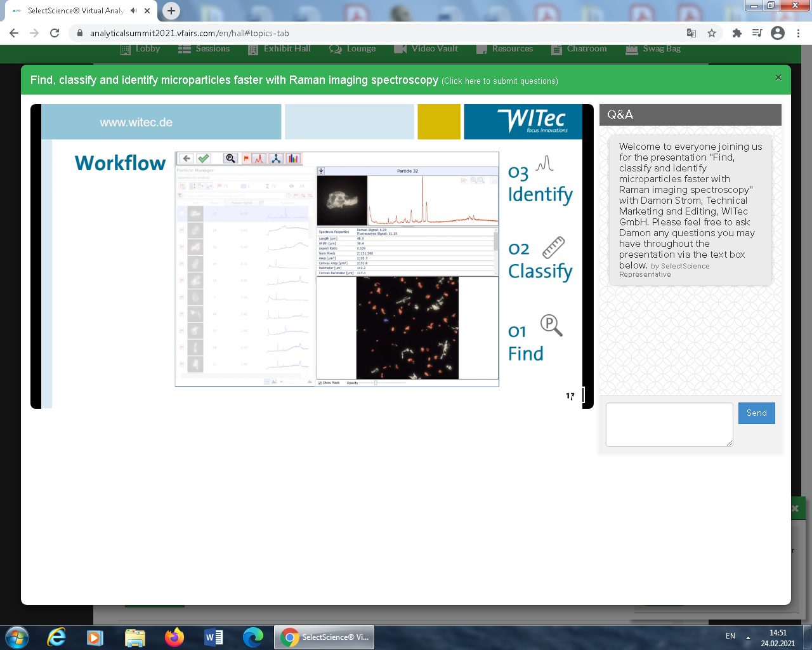Expand the Particle 32 panel arrow

[x=321, y=171]
